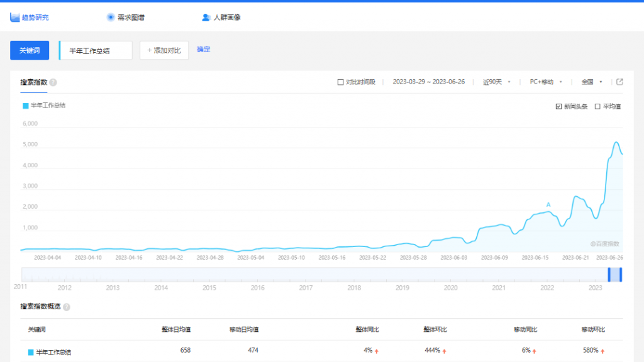Click the news marker A on chart

pos(548,205)
